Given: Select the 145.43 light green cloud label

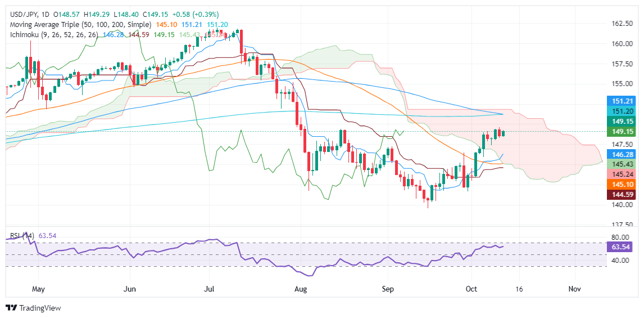Looking at the screenshot, I should point(621,164).
